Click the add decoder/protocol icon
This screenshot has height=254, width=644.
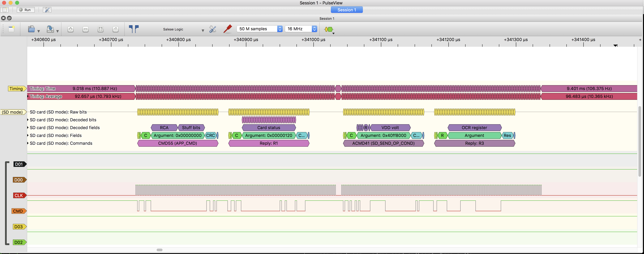[x=329, y=29]
